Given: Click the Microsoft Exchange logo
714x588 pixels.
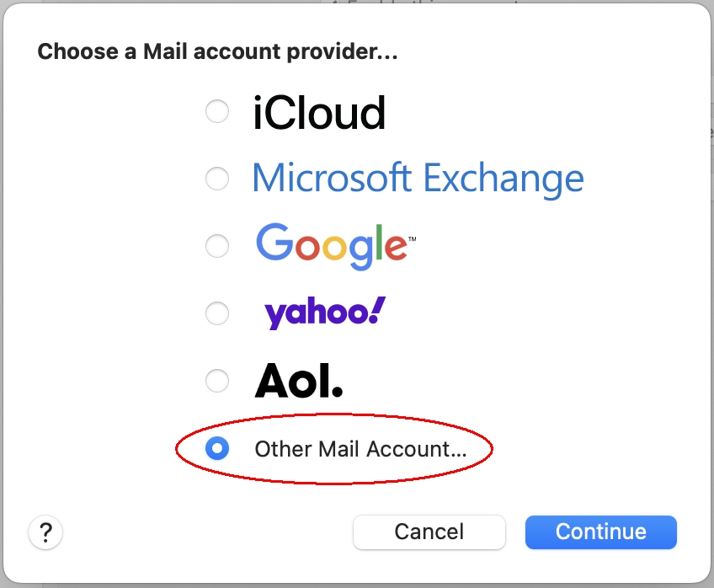Looking at the screenshot, I should (418, 179).
